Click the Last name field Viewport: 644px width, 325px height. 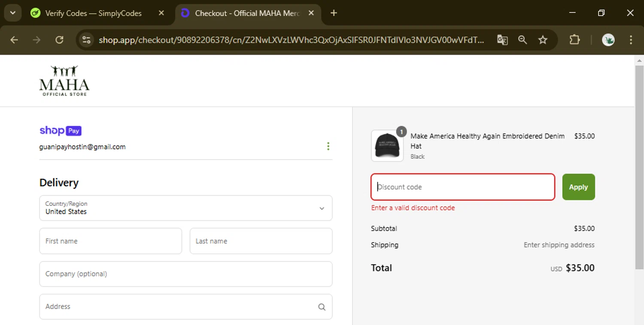[x=261, y=241]
